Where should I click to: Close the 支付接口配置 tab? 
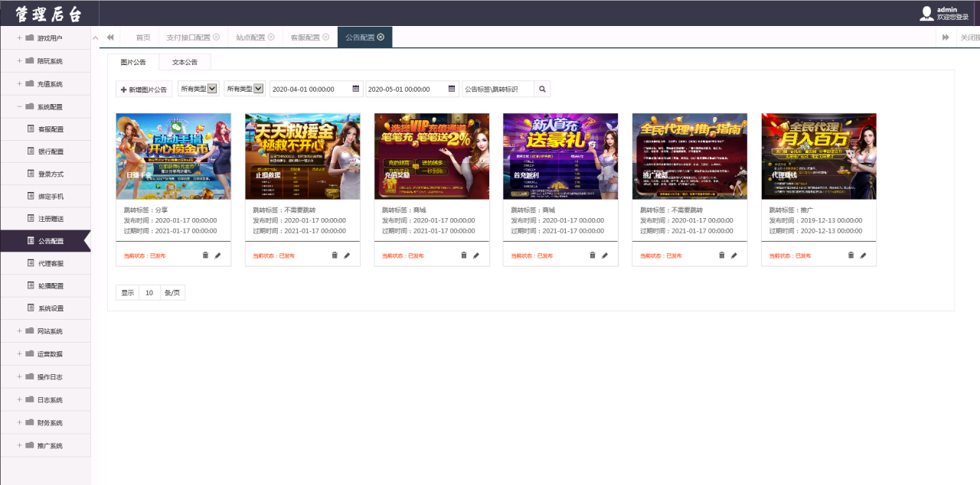pos(216,37)
